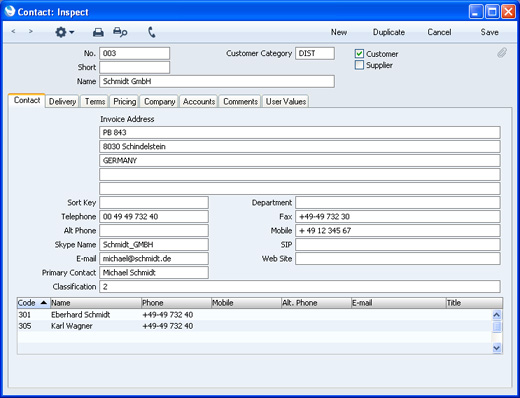Click the Phone column header
The width and height of the screenshot is (520, 398).
click(x=176, y=303)
